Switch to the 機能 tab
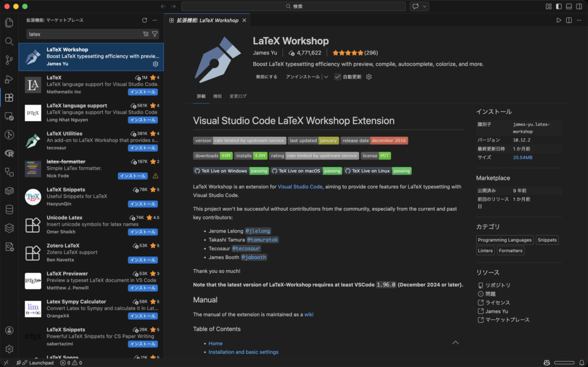The height and width of the screenshot is (367, 588). pyautogui.click(x=217, y=96)
